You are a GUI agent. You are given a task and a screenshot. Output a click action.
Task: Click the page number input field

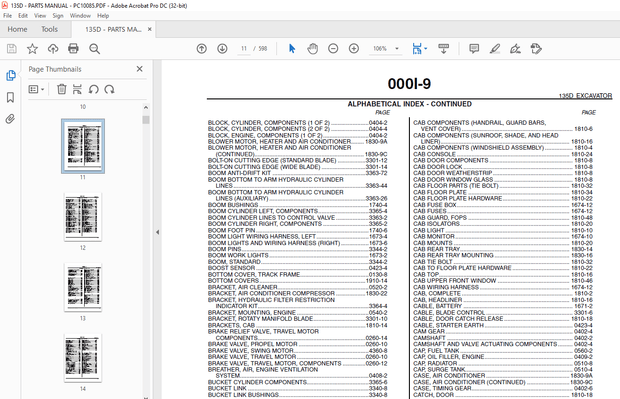coord(244,49)
